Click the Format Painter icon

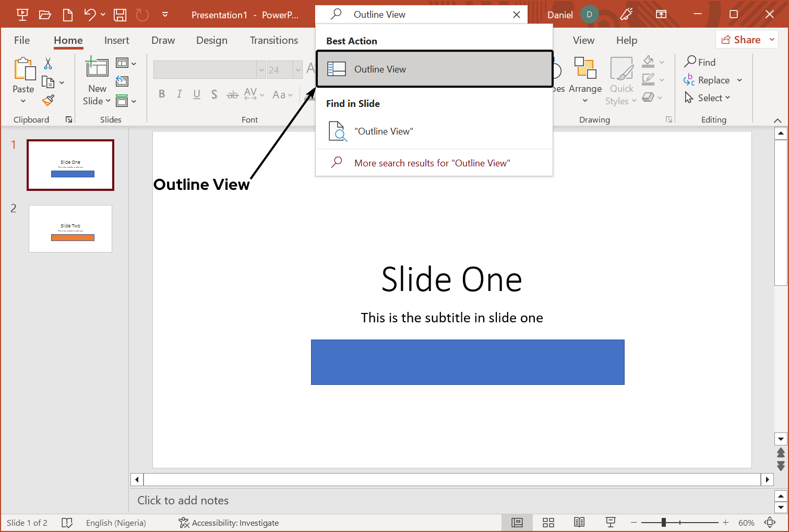point(49,100)
